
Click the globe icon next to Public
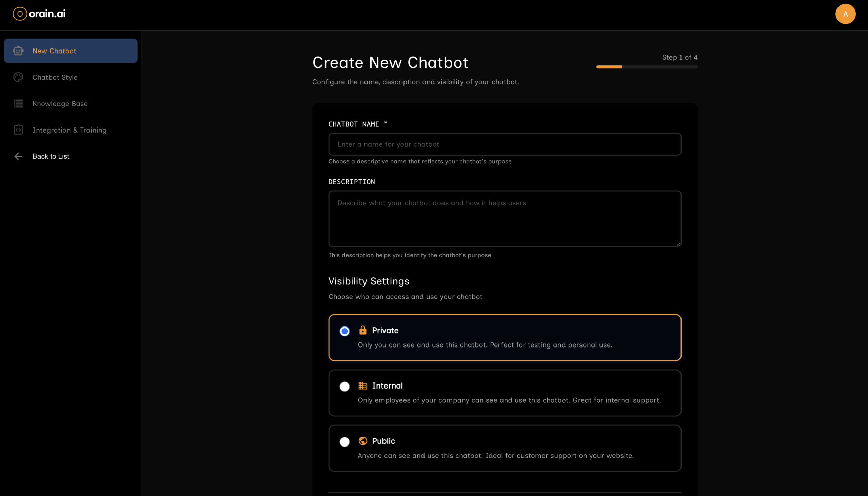point(362,441)
